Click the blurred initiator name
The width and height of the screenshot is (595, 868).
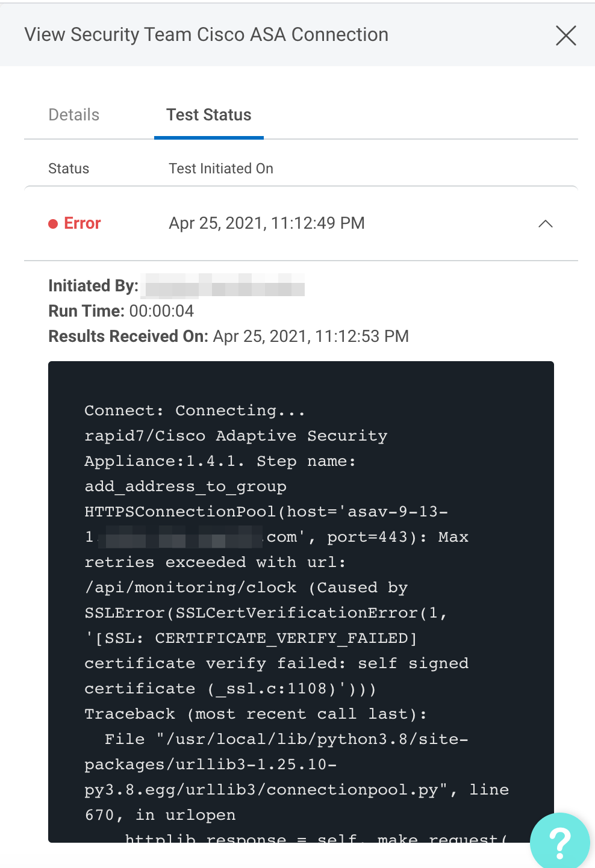pyautogui.click(x=225, y=285)
